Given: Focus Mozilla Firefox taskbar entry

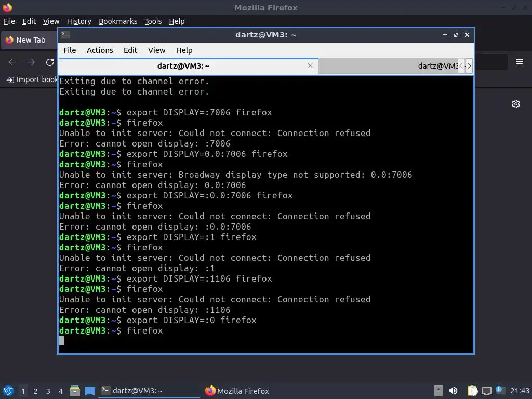Looking at the screenshot, I should (x=237, y=391).
